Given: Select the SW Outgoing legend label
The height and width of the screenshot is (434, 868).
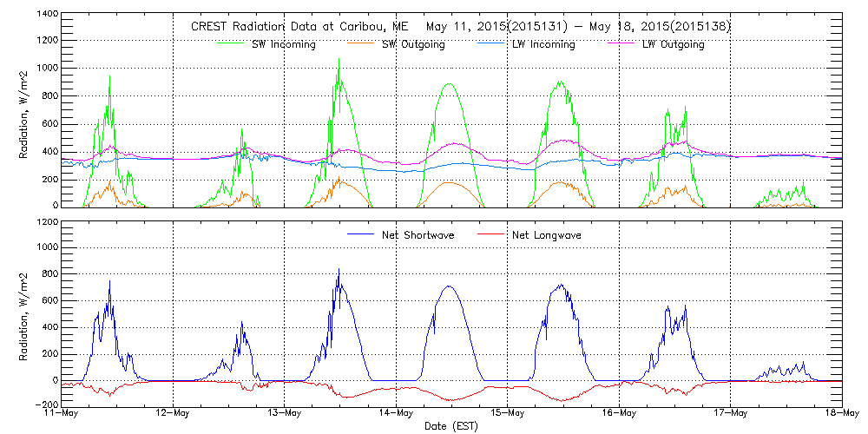Looking at the screenshot, I should (x=413, y=44).
